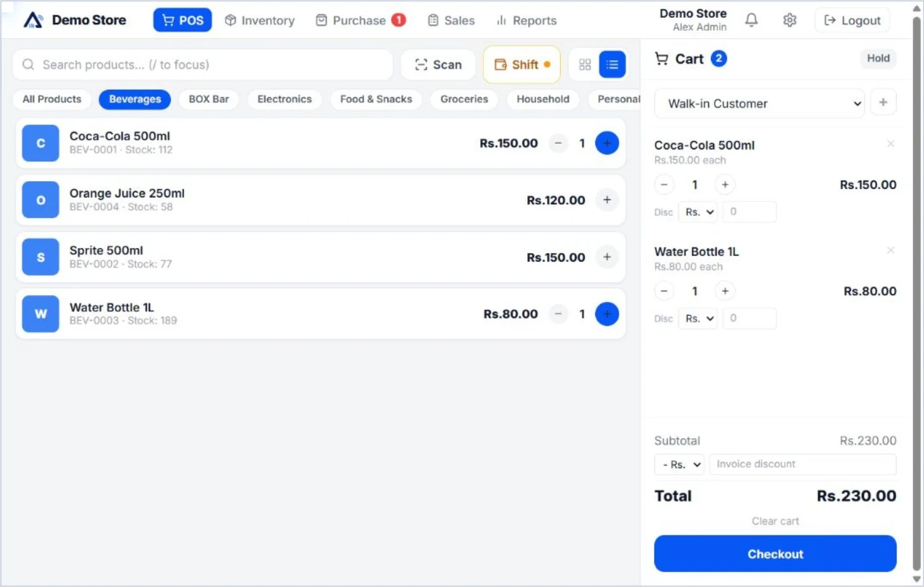924x587 pixels.
Task: Add Orange Juice 250ml to cart
Action: (x=607, y=200)
